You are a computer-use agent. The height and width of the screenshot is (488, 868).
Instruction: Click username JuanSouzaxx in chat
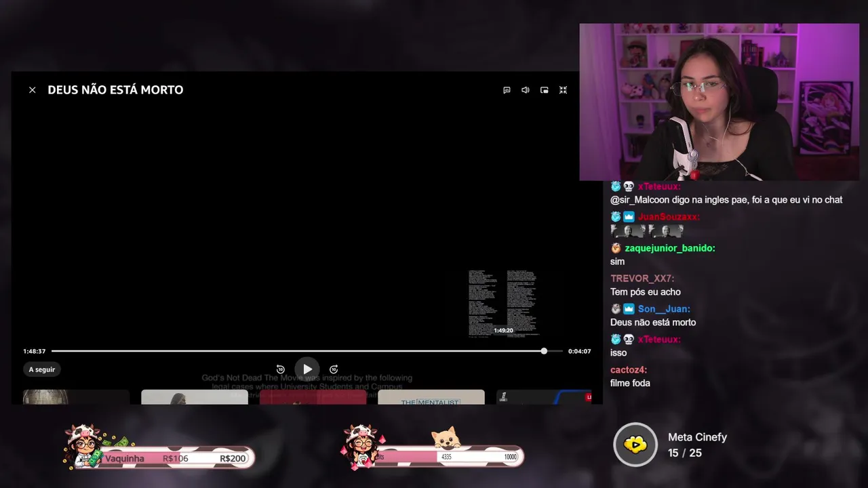[669, 217]
